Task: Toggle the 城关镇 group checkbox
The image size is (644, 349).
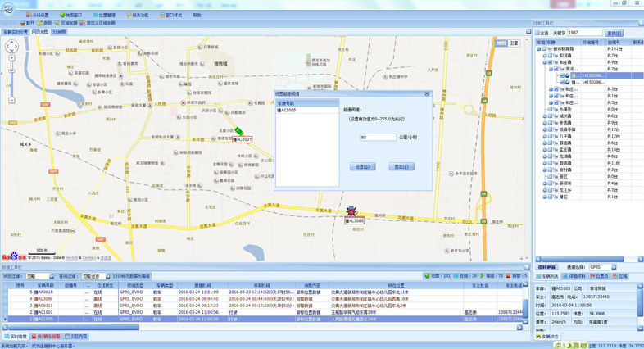Action: click(x=551, y=116)
